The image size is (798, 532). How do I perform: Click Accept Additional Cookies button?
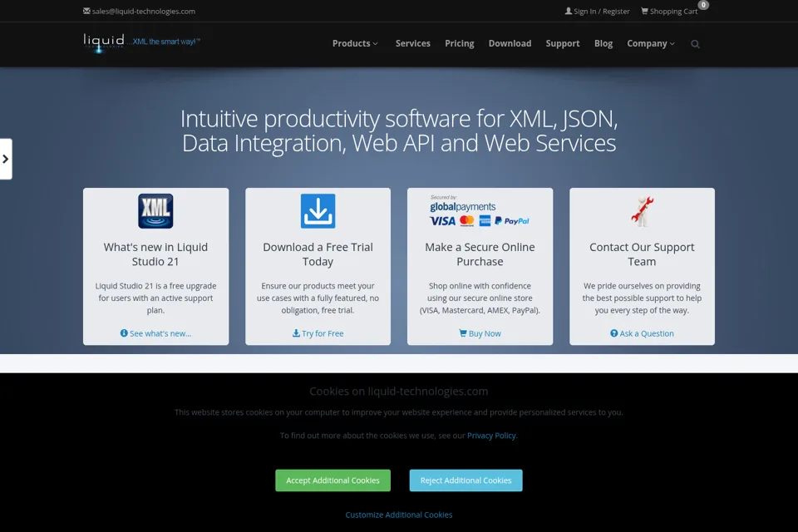pos(332,480)
